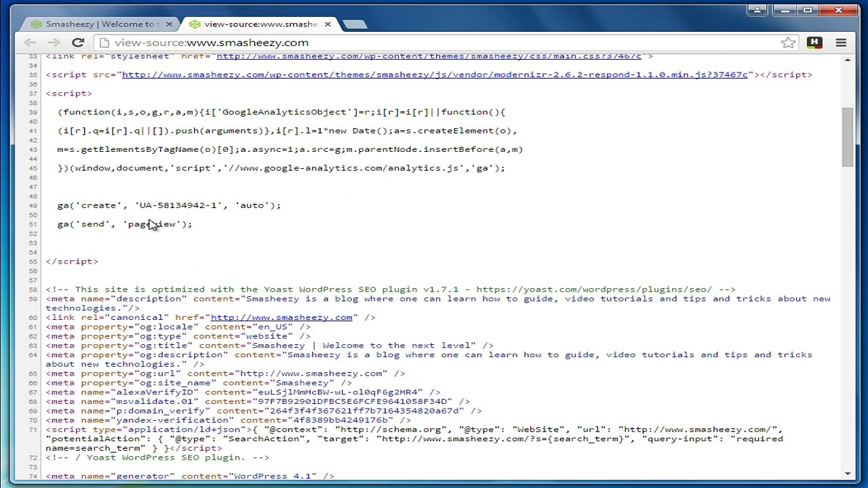The width and height of the screenshot is (868, 488).
Task: Click the closing </script> tag on line 55
Action: click(72, 262)
